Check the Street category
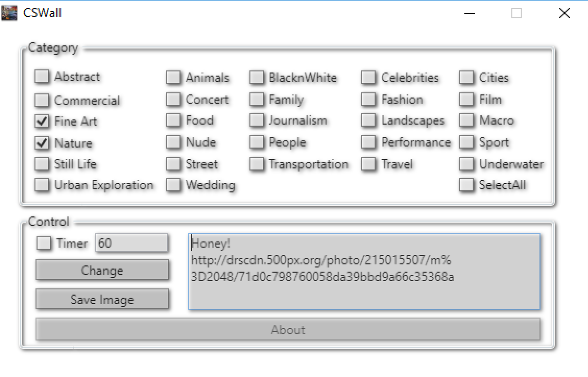This screenshot has width=588, height=377. pos(173,164)
